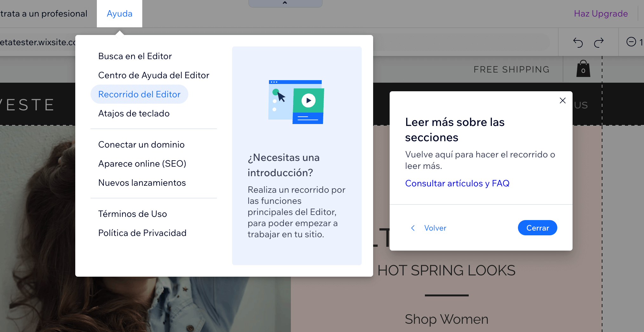Click the back chevron beside Volver
Viewport: 644px width, 332px height.
[413, 228]
